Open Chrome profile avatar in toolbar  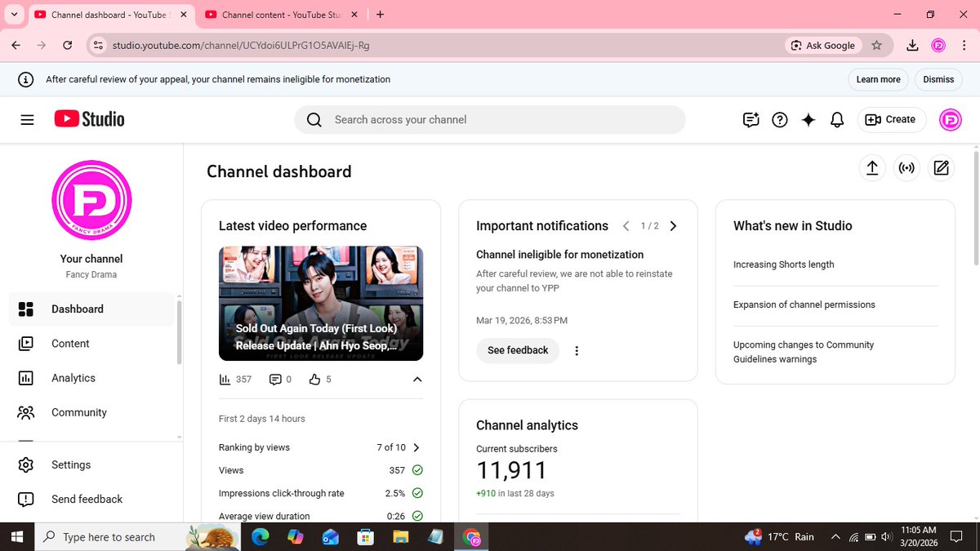tap(938, 46)
